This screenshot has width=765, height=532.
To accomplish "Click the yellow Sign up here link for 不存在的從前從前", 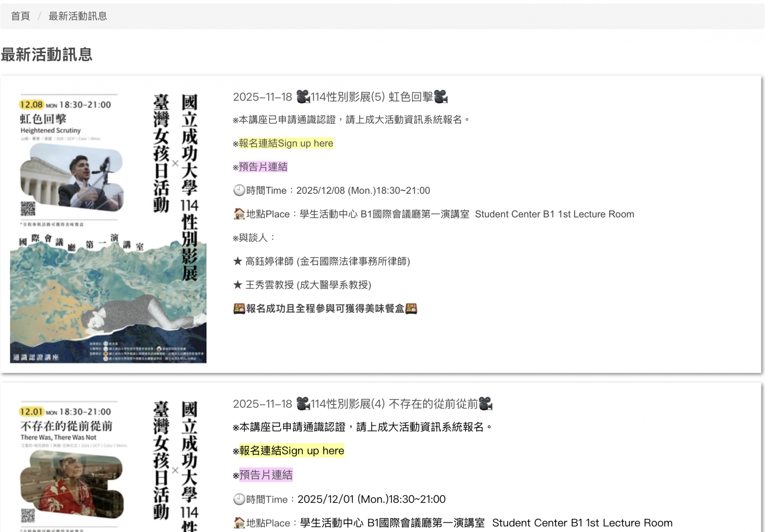I will (x=291, y=451).
